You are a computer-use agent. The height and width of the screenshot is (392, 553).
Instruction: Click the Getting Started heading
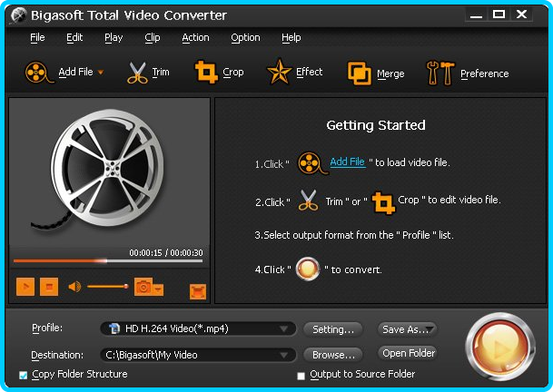pyautogui.click(x=376, y=125)
